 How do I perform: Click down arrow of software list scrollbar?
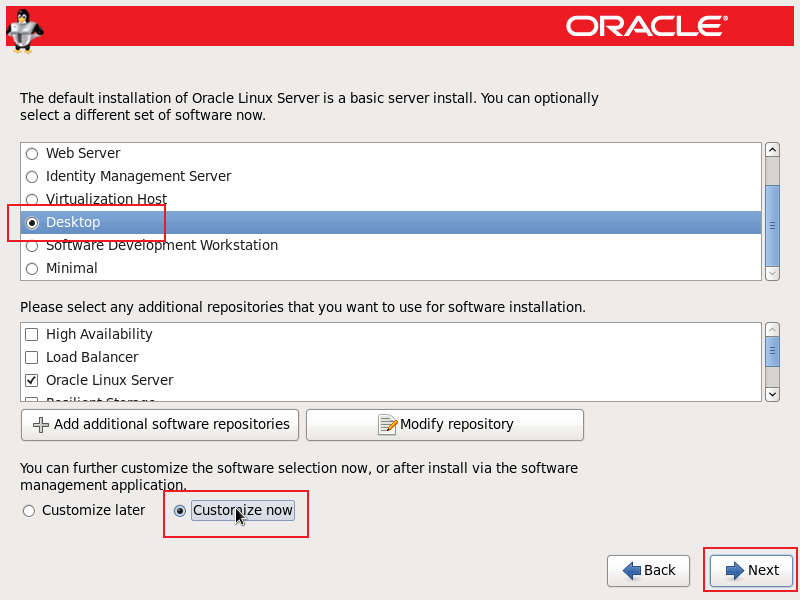[x=772, y=273]
